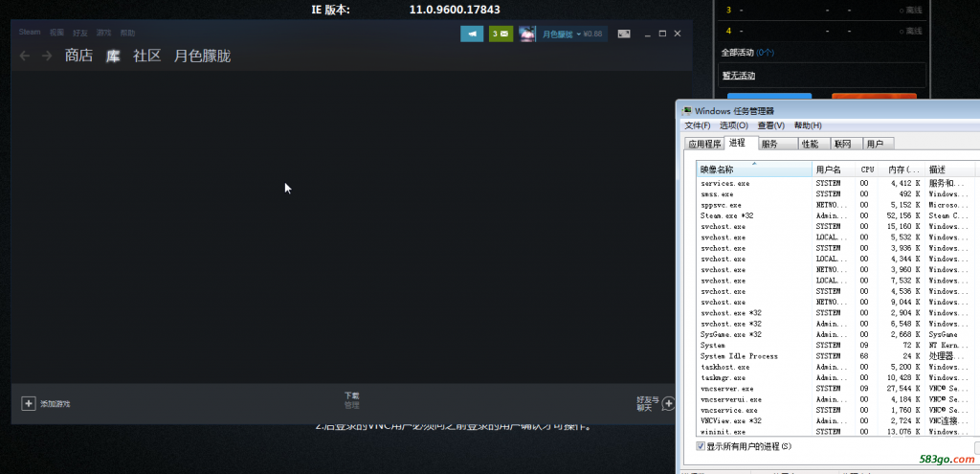Open 文件(F) menu in Task Manager
Image resolution: width=980 pixels, height=474 pixels.
pos(698,125)
